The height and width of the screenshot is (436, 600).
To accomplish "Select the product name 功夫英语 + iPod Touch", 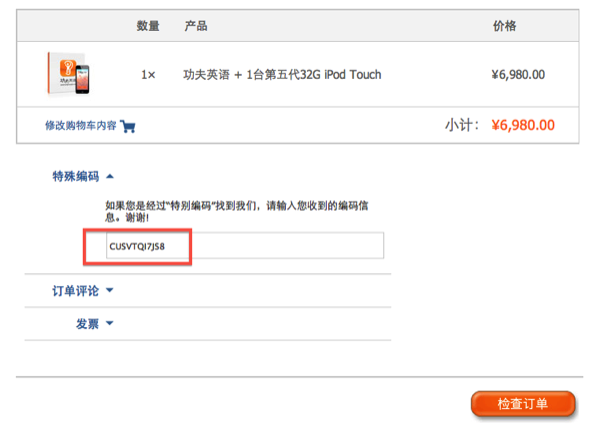I will pos(282,74).
